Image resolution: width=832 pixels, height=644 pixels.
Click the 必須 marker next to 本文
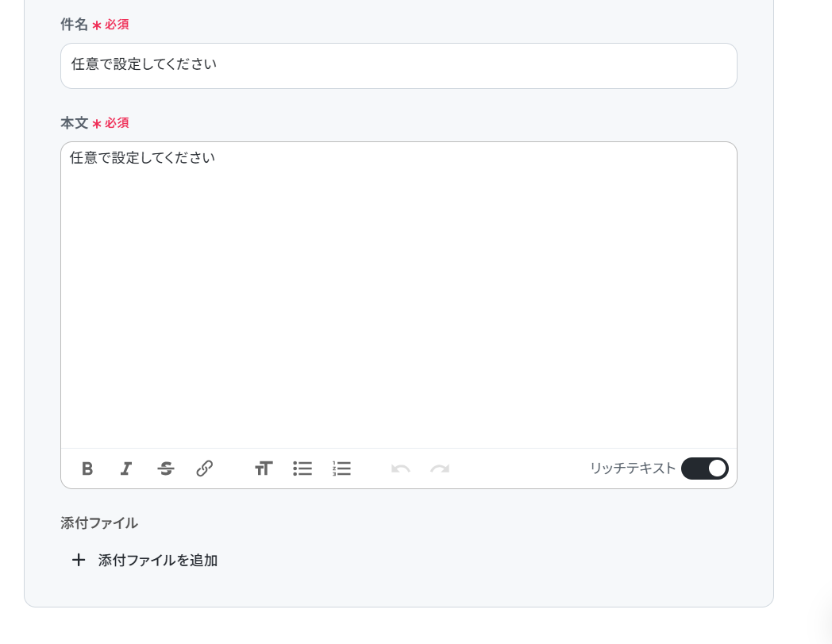tap(116, 123)
